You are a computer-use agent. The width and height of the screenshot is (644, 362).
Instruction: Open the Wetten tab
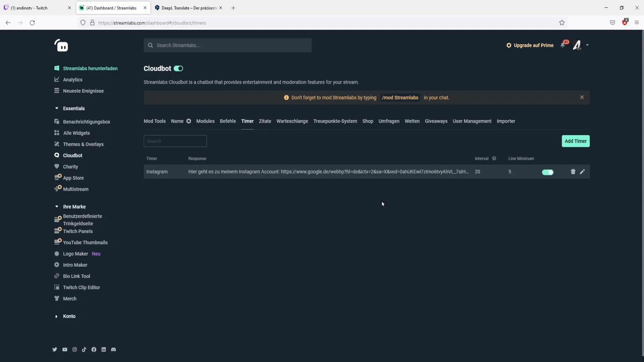tap(412, 121)
